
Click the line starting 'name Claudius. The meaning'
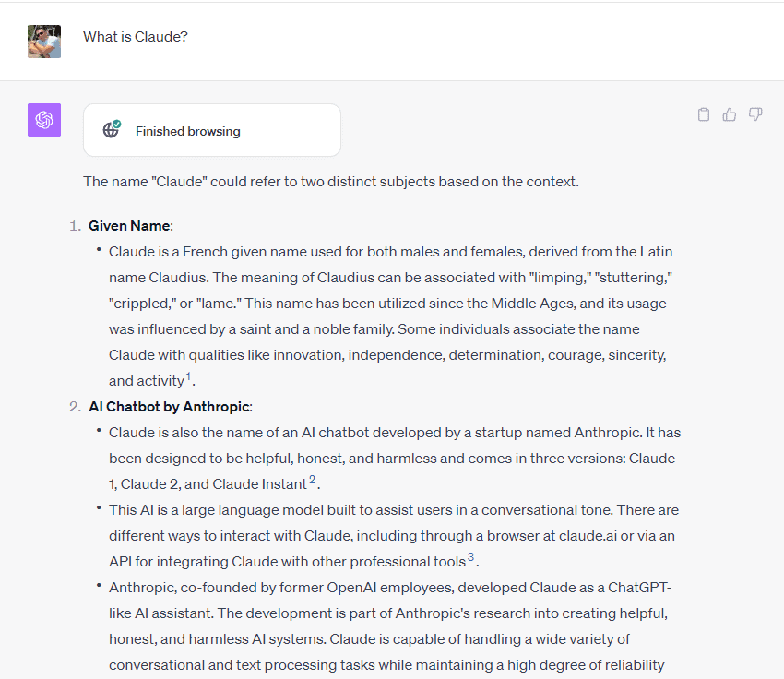point(390,278)
